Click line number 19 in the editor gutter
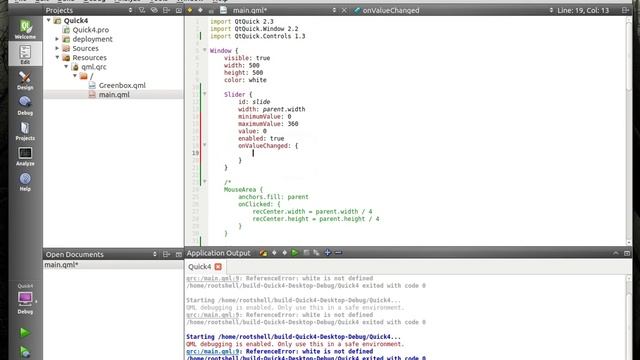This screenshot has height=360, width=640. [x=196, y=153]
